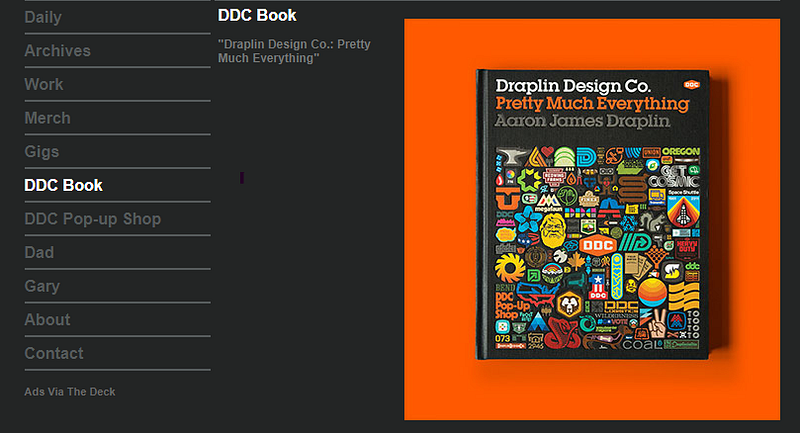
Task: Open the Daily section
Action: click(x=43, y=17)
